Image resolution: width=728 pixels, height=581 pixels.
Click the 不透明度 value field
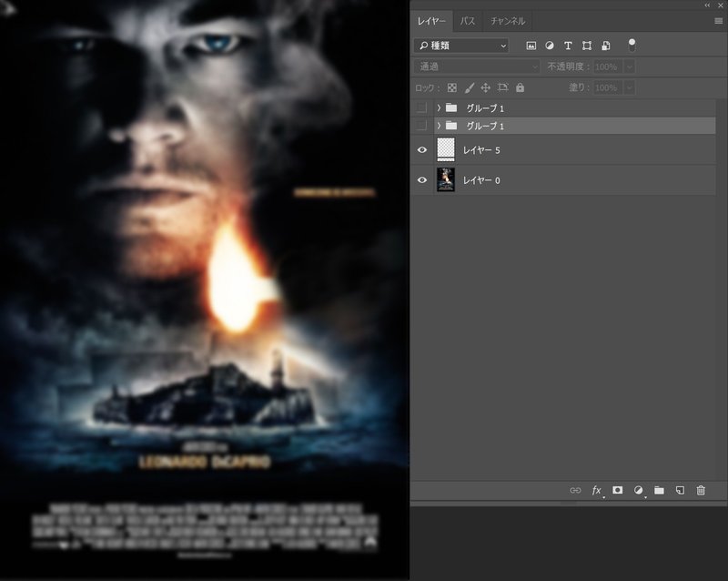(x=609, y=66)
